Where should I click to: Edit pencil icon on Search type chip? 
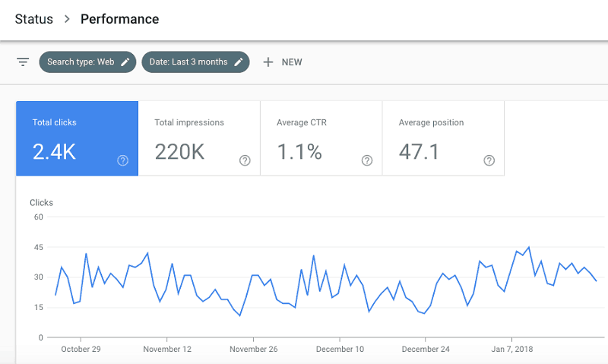125,62
